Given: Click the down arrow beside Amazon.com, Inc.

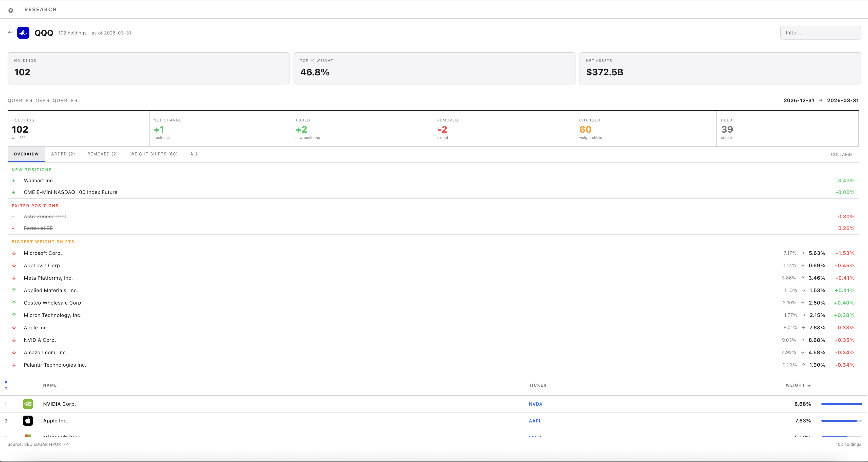Looking at the screenshot, I should (x=14, y=352).
